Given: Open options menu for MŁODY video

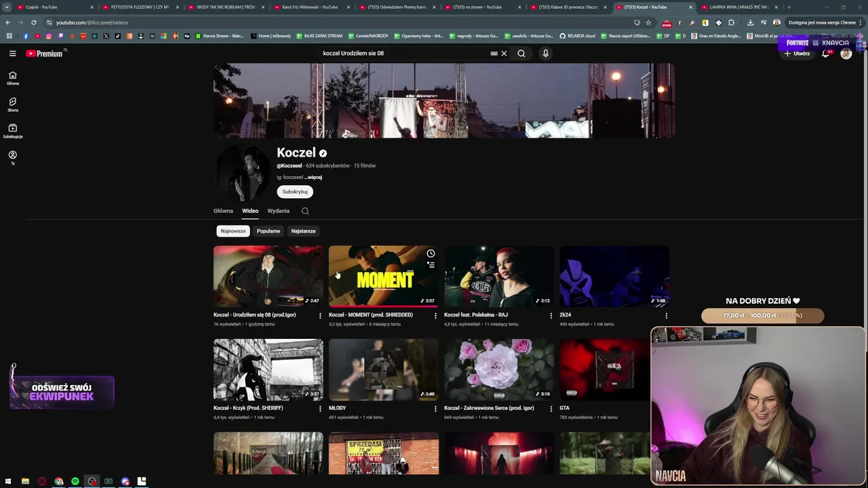Looking at the screenshot, I should pos(435,409).
